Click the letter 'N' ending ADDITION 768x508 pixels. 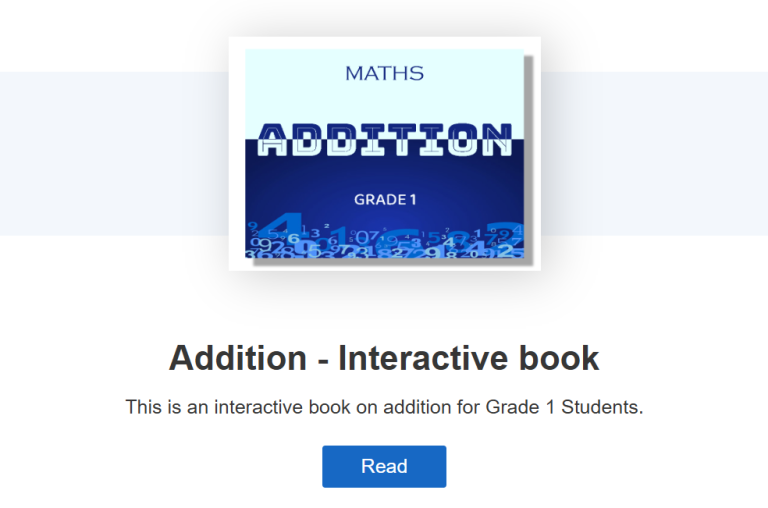point(497,140)
